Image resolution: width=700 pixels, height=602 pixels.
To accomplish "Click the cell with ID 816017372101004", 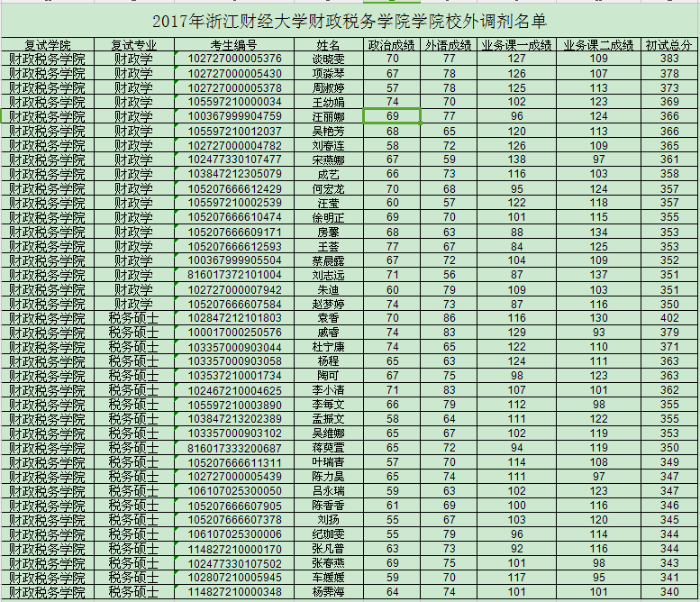I will (234, 275).
